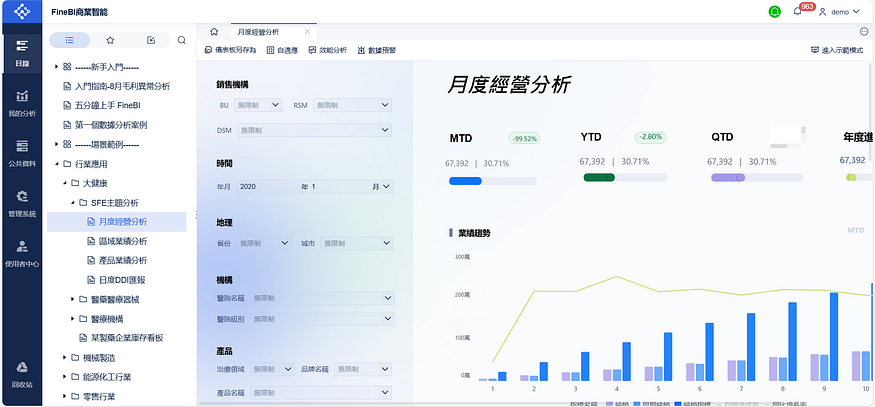Click the directory search magnifier icon
The height and width of the screenshot is (407, 875).
[181, 40]
